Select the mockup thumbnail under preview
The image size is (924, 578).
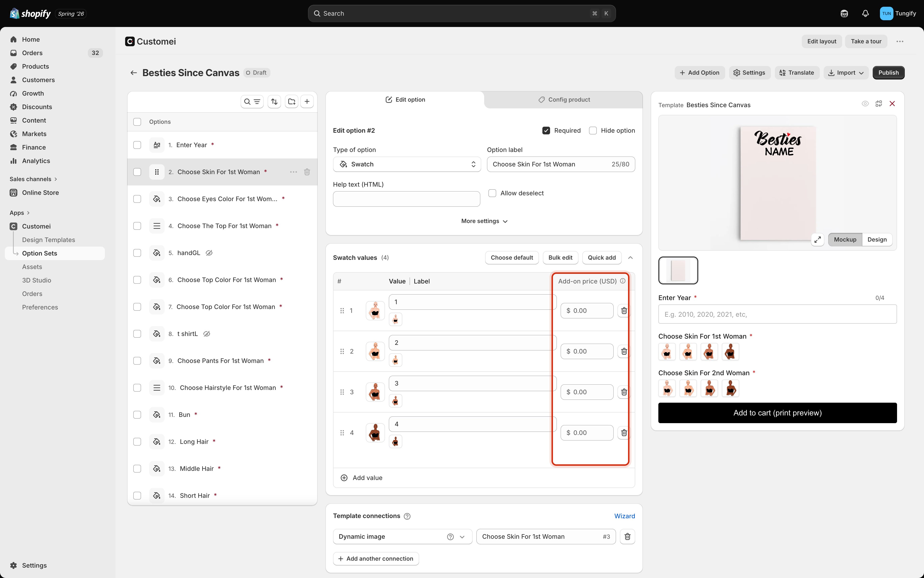click(678, 271)
